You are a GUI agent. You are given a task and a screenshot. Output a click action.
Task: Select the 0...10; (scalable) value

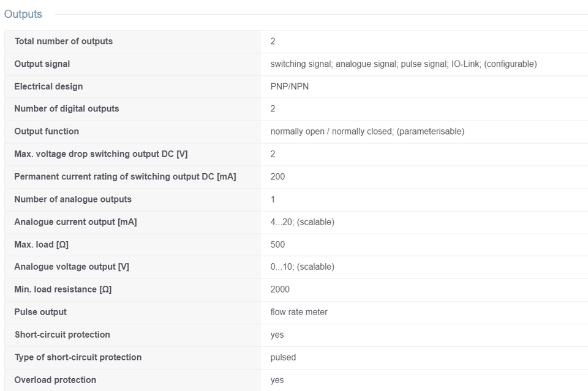302,267
